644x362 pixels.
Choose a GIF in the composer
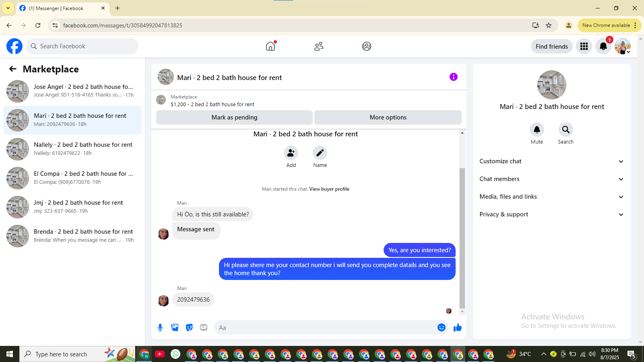tap(204, 327)
